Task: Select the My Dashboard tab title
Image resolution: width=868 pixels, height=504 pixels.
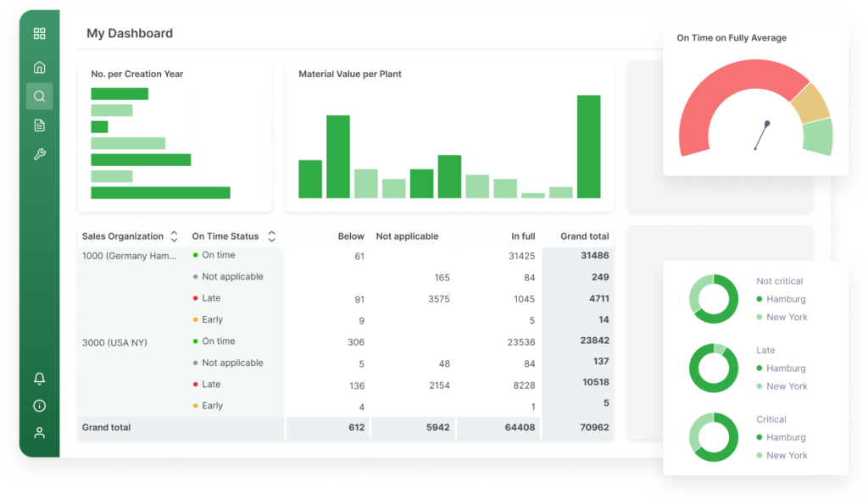Action: click(129, 33)
